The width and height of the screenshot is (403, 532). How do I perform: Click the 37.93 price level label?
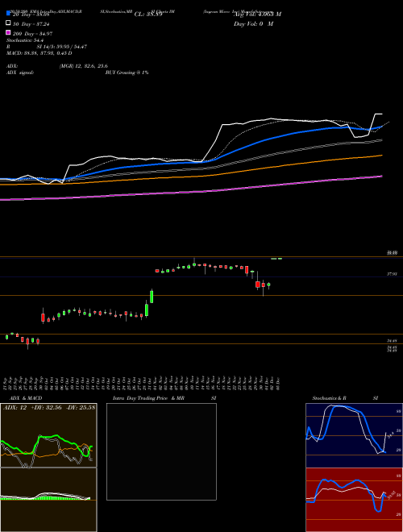coord(392,273)
